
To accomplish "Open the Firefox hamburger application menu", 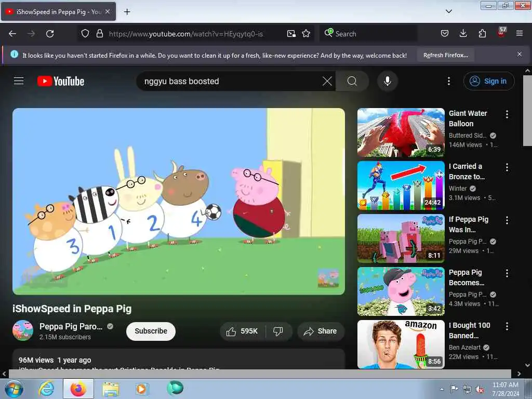I will pyautogui.click(x=519, y=33).
